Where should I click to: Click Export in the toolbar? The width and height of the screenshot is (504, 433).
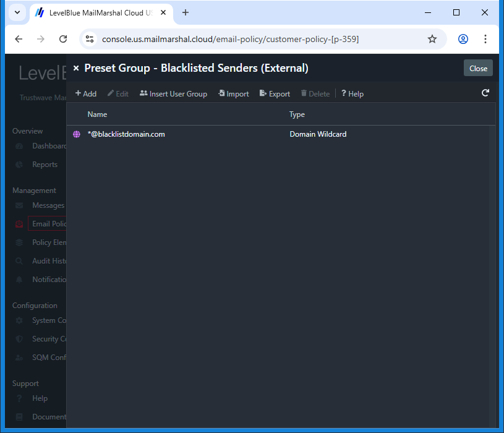tap(275, 93)
